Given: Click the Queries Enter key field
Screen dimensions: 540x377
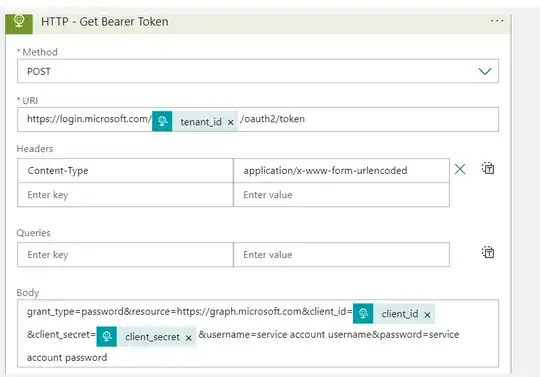Looking at the screenshot, I should tap(125, 255).
